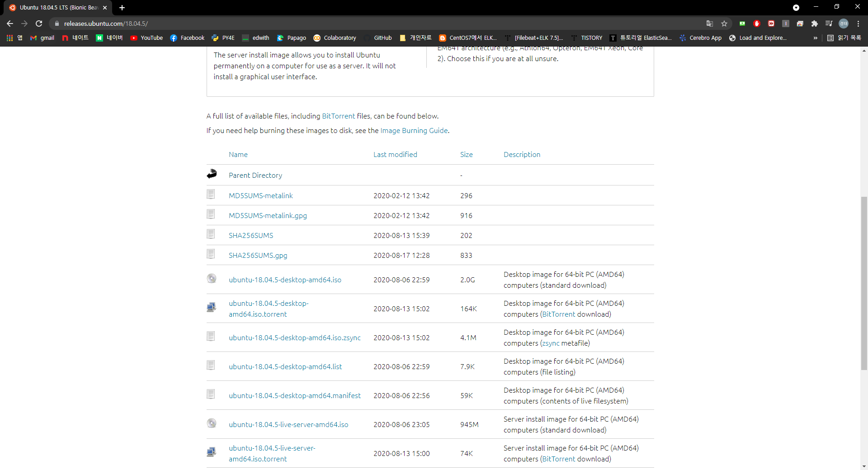Open the SHA256SUMS.gpg file
Image resolution: width=868 pixels, height=470 pixels.
click(258, 256)
